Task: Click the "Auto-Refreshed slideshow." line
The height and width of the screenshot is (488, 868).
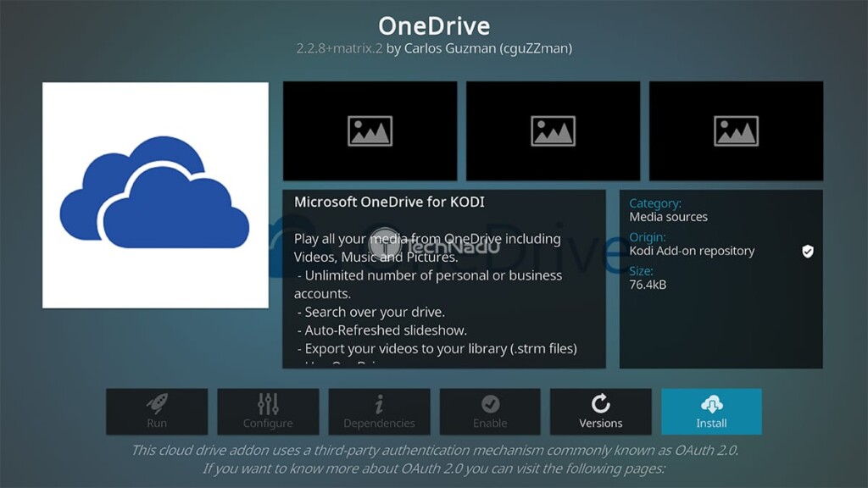Action: click(x=382, y=330)
